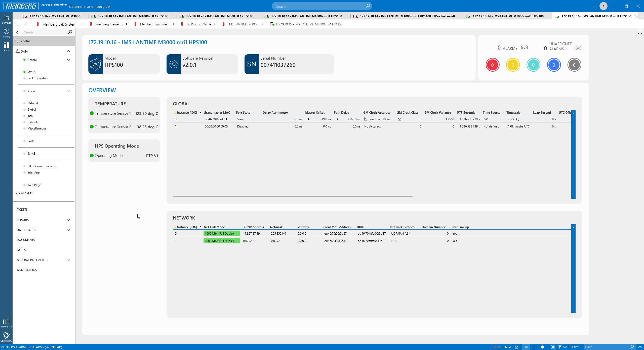Switch to the 172.19.10.14 M1000s.clk1.GPS180 tab
This screenshot has height=350, width=644.
point(133,16)
